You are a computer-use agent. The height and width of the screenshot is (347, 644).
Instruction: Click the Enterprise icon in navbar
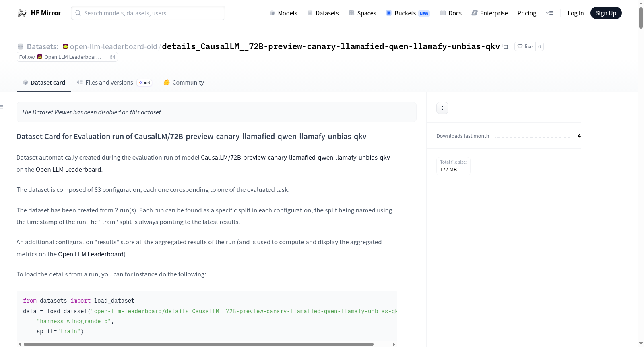(475, 13)
